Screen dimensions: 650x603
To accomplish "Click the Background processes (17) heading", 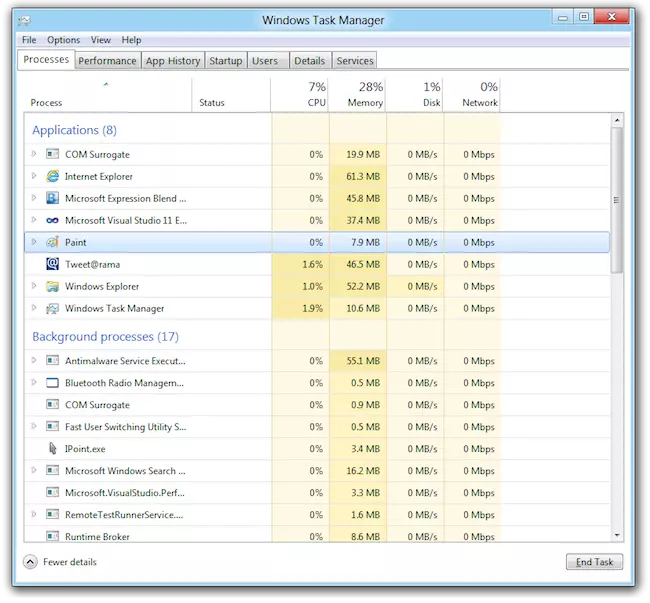I will [x=105, y=337].
